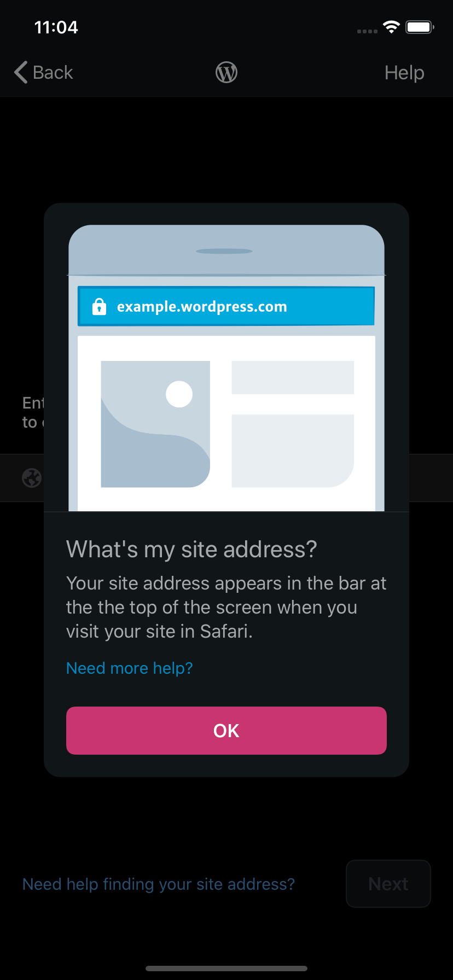This screenshot has width=453, height=980.
Task: Click the battery status icon
Action: (x=420, y=27)
